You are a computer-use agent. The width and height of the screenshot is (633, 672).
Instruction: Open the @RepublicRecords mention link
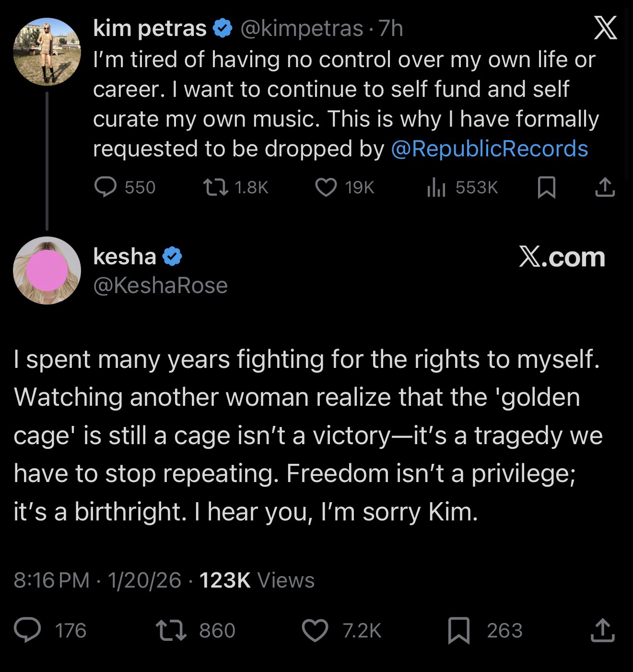pos(490,149)
